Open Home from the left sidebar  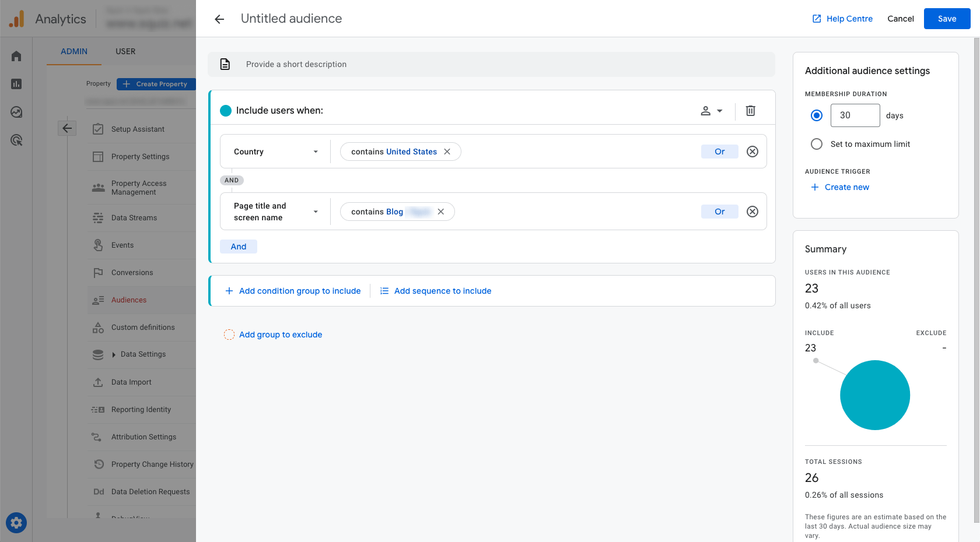tap(16, 56)
